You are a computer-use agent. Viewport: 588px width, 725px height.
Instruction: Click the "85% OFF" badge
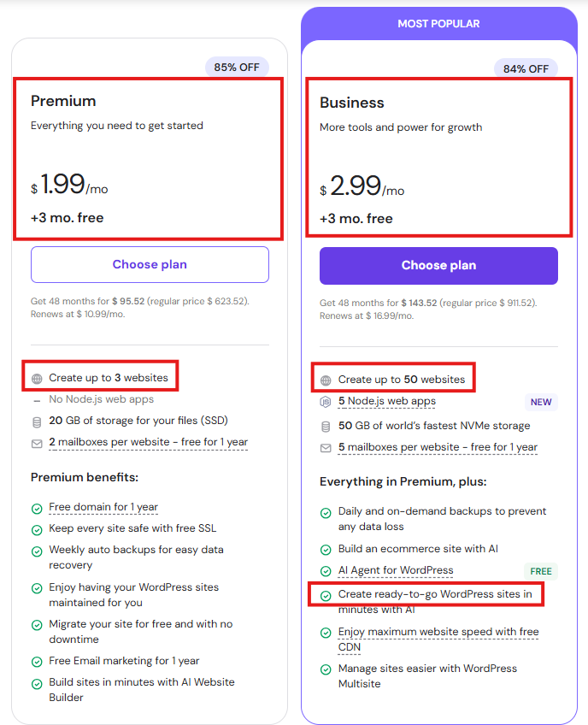coord(237,67)
